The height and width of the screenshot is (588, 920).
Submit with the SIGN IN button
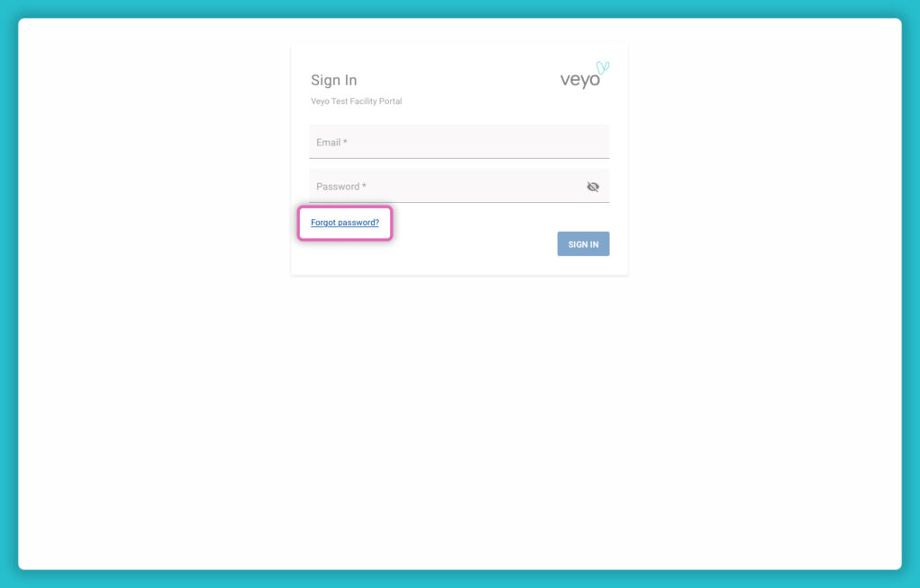(583, 244)
